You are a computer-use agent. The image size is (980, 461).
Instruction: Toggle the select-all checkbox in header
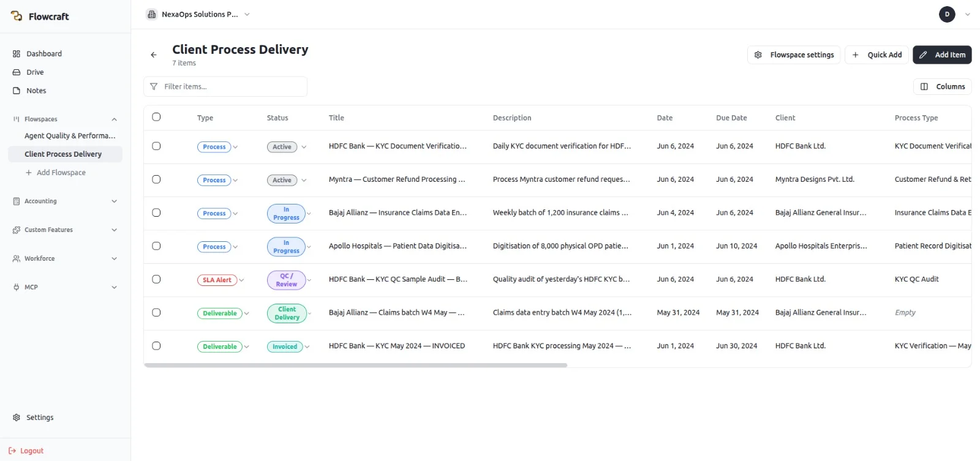pos(156,117)
